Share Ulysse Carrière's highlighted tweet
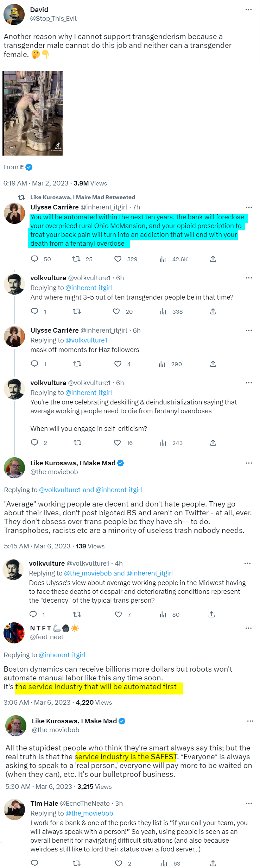This screenshot has height=868, width=260. pos(213,259)
